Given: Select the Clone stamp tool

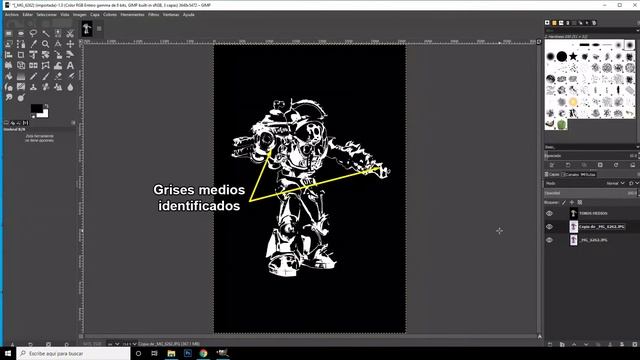Looking at the screenshot, I should [33, 87].
